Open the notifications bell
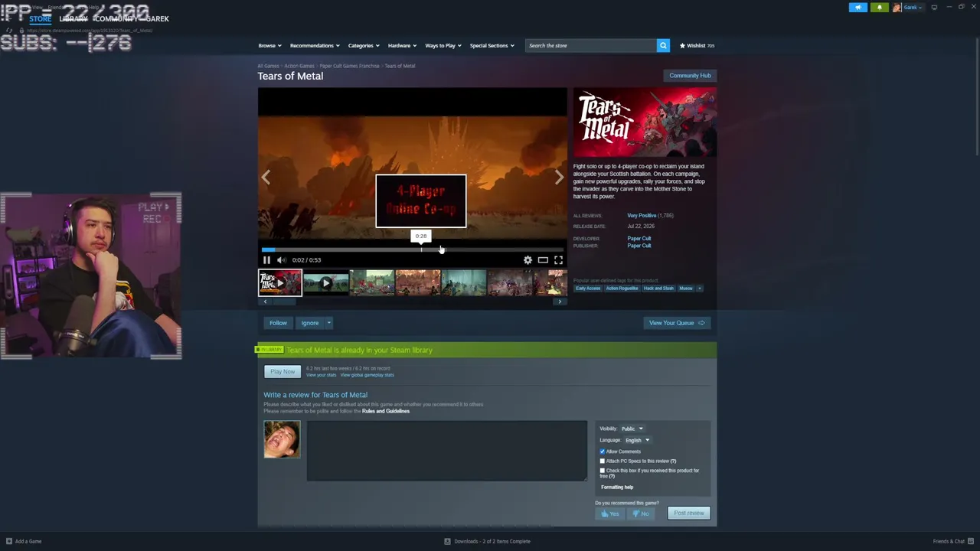 coord(879,8)
